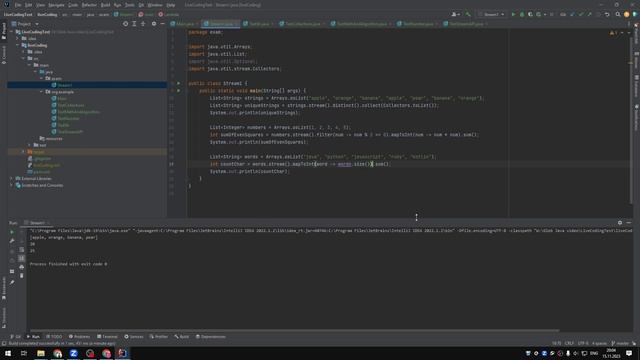
Task: Open Run panel gear settings
Action: tap(620, 223)
